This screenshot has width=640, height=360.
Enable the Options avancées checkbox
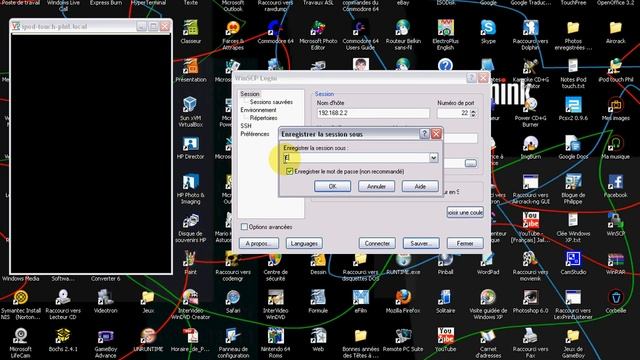click(x=244, y=227)
